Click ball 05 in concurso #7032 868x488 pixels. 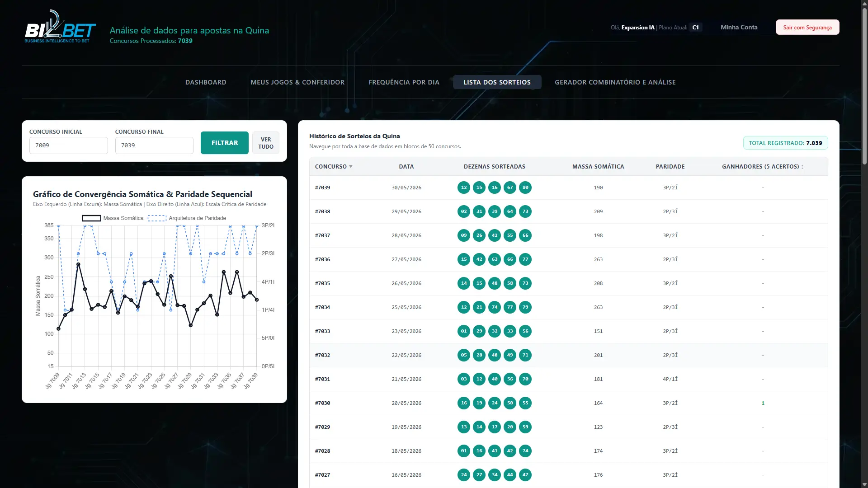[x=464, y=355]
